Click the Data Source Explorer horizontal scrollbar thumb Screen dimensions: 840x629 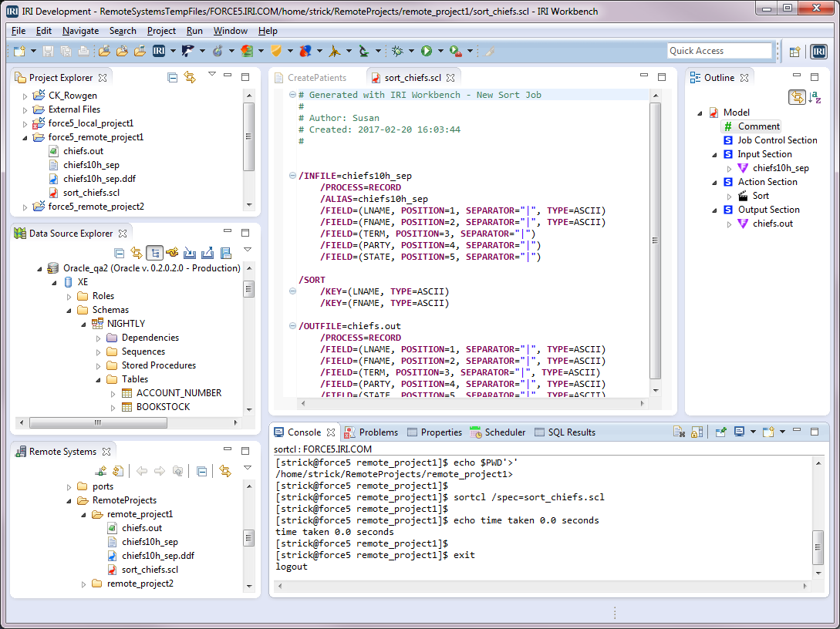tap(98, 423)
